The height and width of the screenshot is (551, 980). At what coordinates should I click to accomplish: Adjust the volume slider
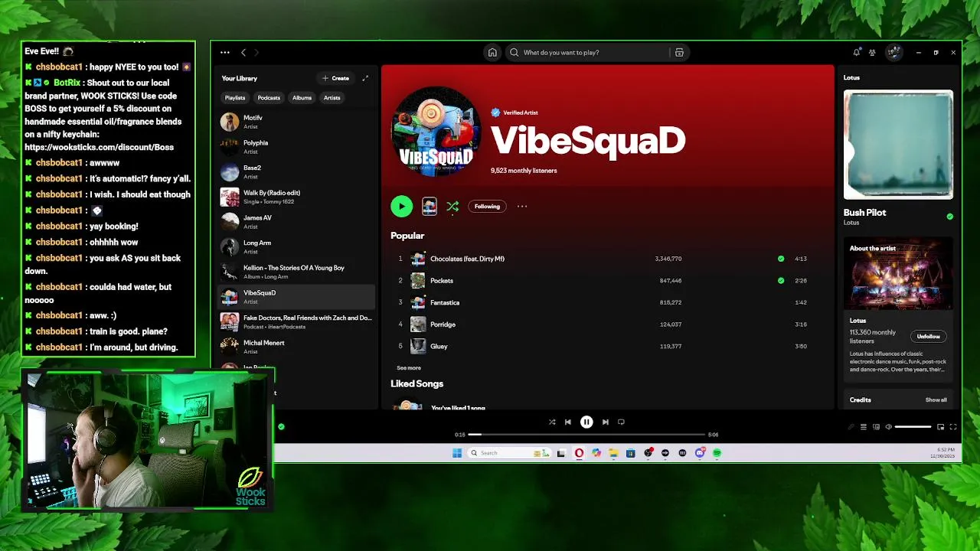pos(913,427)
